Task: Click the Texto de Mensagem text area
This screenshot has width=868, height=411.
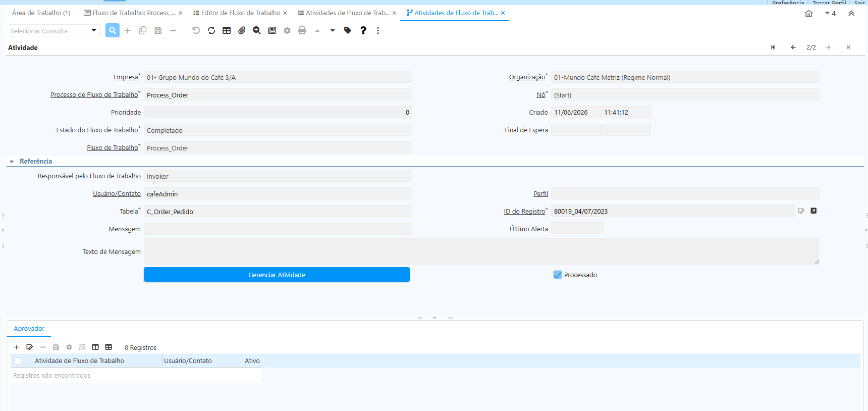Action: tap(481, 251)
